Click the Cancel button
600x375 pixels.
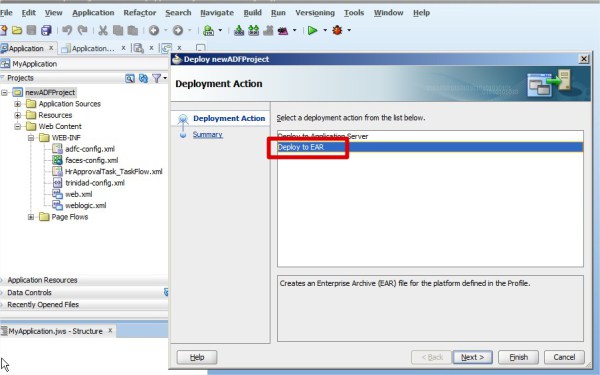(564, 357)
